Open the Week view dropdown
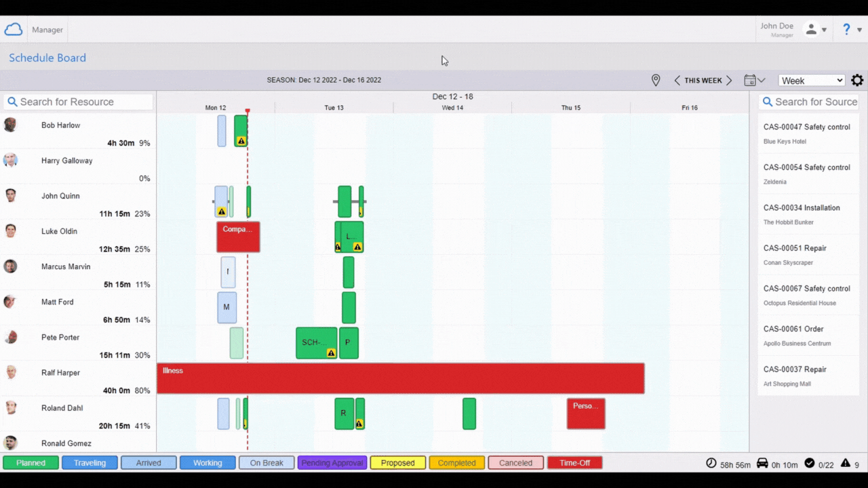The width and height of the screenshot is (868, 488). (812, 81)
